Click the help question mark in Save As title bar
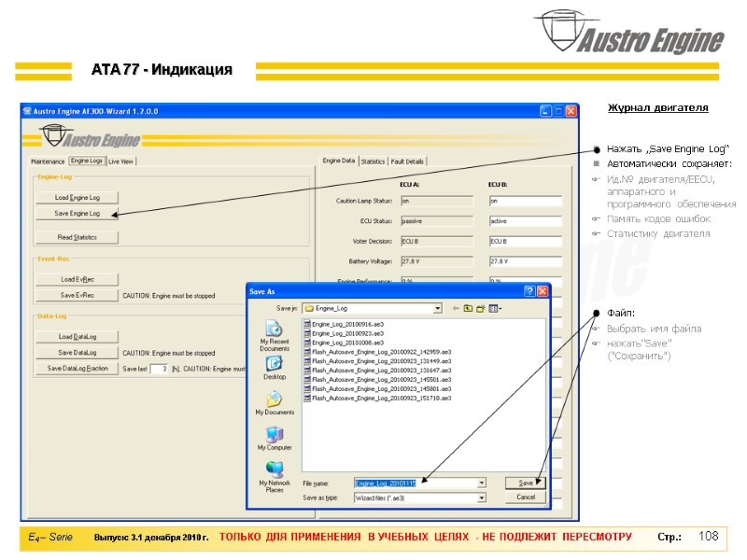This screenshot has height=560, width=747. coord(529,291)
